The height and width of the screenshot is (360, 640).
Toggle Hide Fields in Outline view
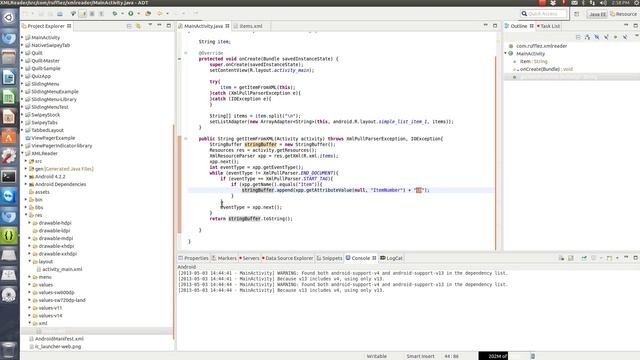pyautogui.click(x=597, y=37)
